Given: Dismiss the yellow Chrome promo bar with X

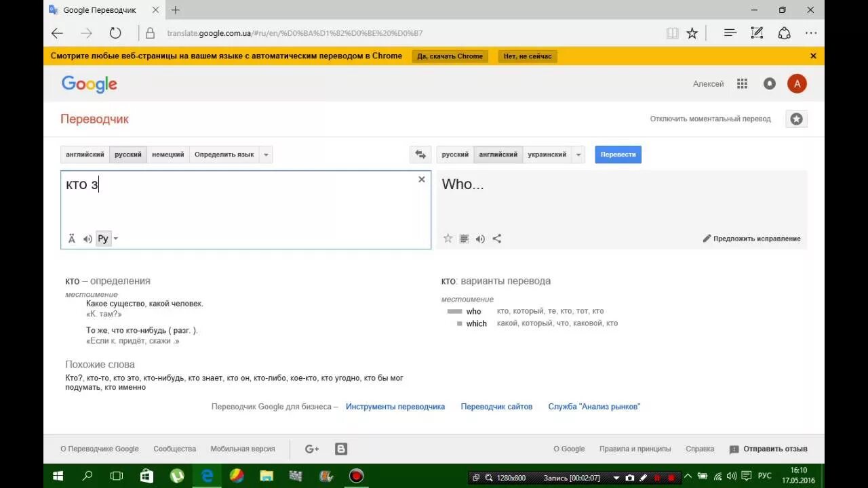Looking at the screenshot, I should (813, 56).
